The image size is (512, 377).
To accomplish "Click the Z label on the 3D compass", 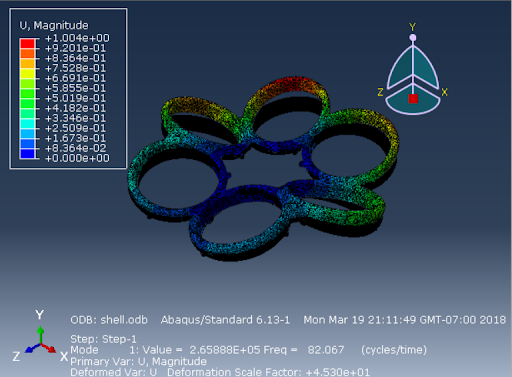I will click(x=380, y=92).
